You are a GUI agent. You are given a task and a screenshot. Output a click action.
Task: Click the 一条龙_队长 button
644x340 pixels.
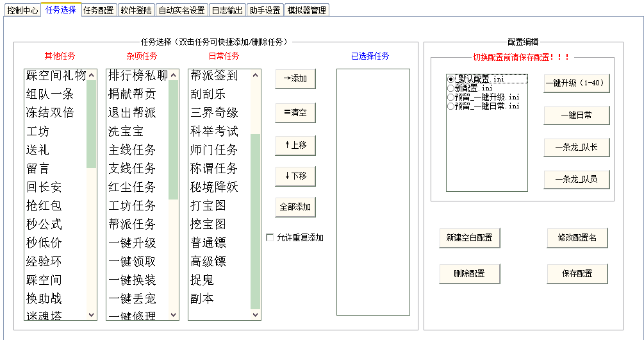577,147
